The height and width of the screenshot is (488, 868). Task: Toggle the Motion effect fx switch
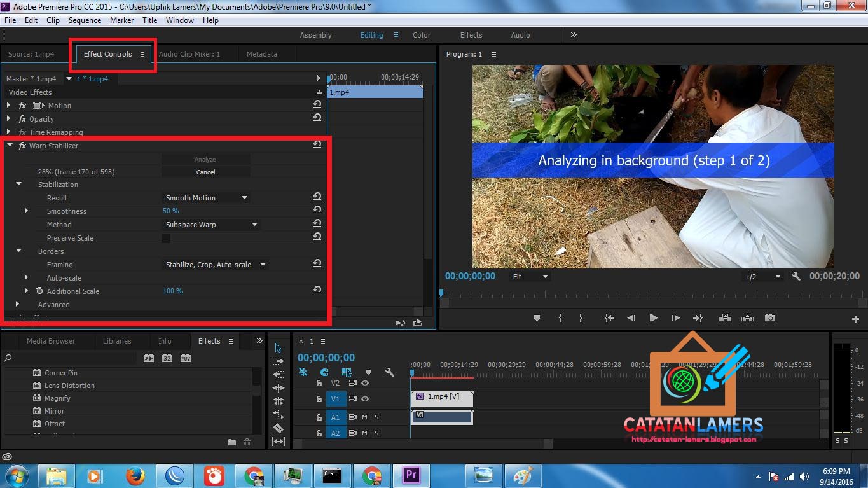coord(22,106)
